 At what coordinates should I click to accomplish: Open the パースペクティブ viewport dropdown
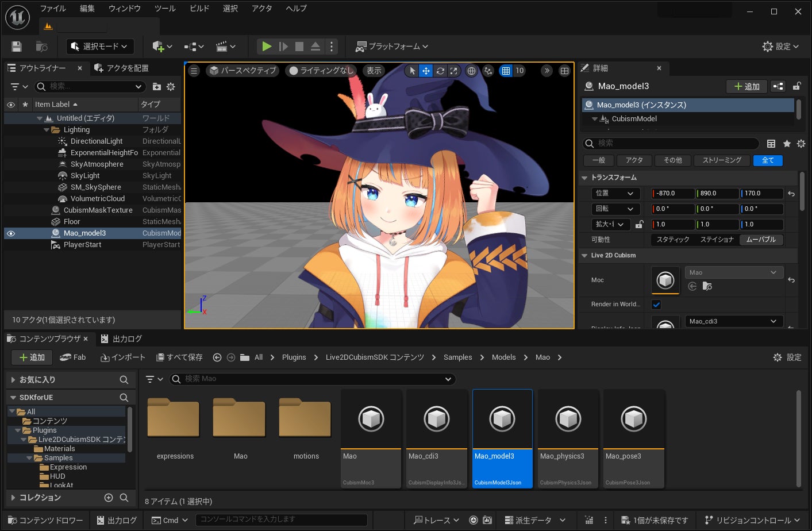pyautogui.click(x=241, y=71)
